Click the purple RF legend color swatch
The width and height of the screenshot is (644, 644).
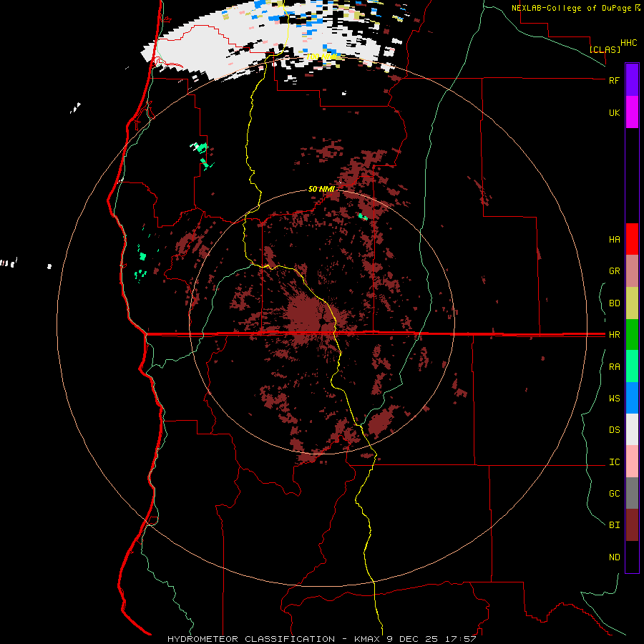pyautogui.click(x=632, y=80)
